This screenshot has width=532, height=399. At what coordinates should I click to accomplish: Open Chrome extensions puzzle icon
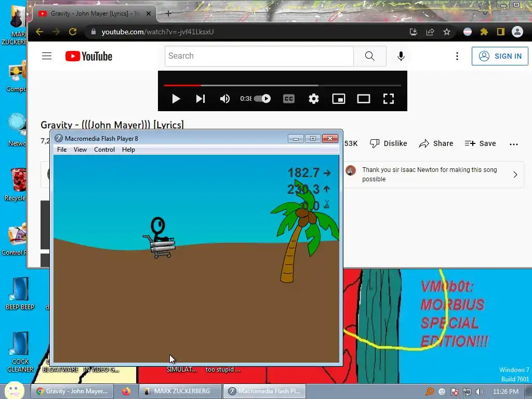pyautogui.click(x=484, y=32)
